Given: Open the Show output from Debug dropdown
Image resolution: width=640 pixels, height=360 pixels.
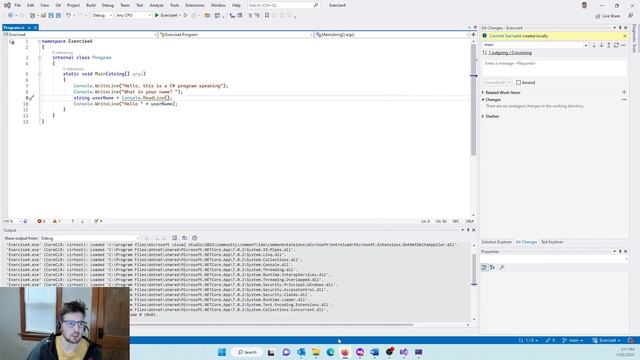Looking at the screenshot, I should point(89,238).
